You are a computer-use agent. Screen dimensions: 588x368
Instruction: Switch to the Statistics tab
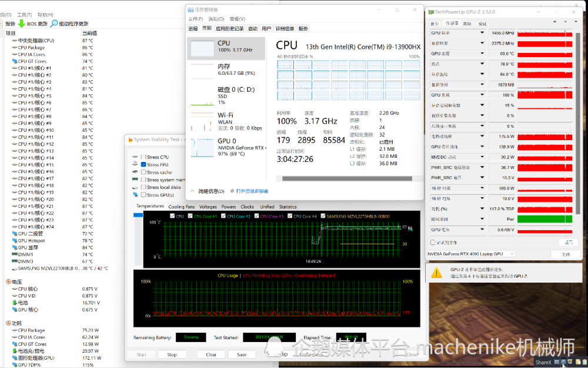tap(288, 207)
